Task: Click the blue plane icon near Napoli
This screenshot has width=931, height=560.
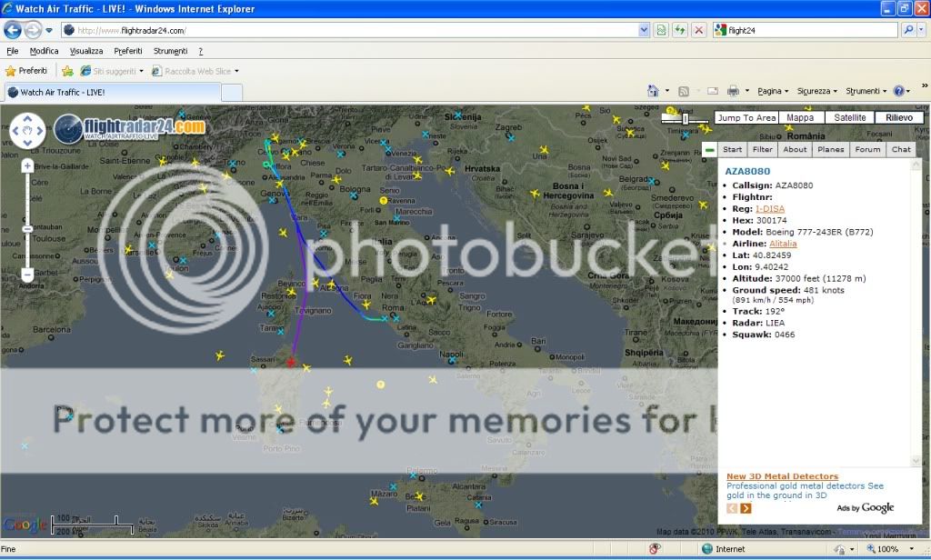Action: click(x=452, y=360)
